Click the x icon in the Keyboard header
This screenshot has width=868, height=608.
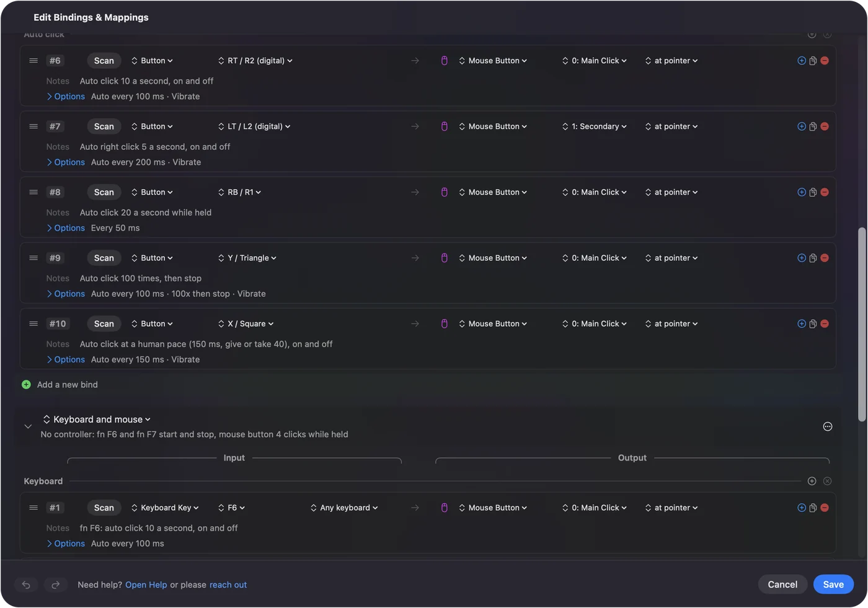[x=827, y=481]
